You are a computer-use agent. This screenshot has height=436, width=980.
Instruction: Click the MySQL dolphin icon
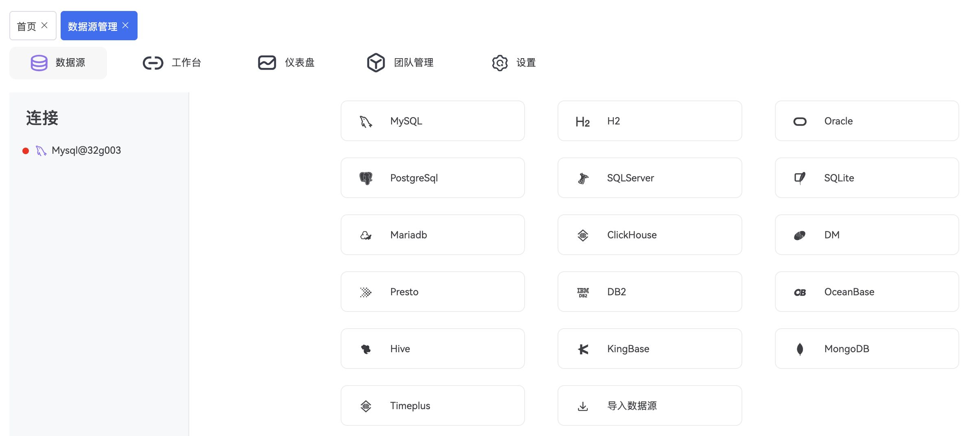pos(365,122)
